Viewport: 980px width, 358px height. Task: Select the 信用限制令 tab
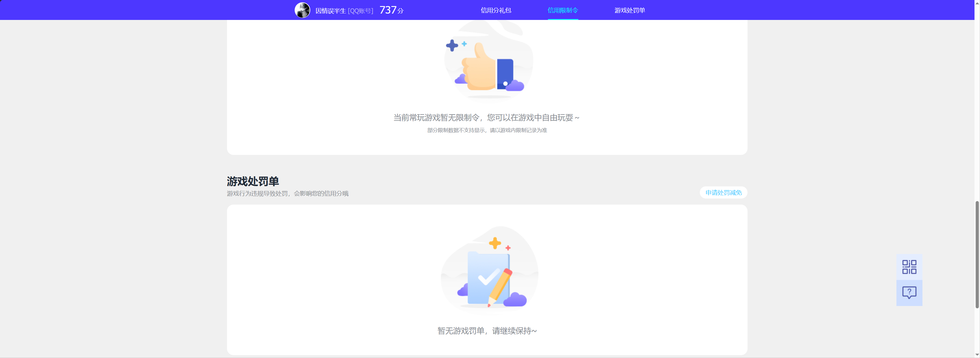pos(563,10)
